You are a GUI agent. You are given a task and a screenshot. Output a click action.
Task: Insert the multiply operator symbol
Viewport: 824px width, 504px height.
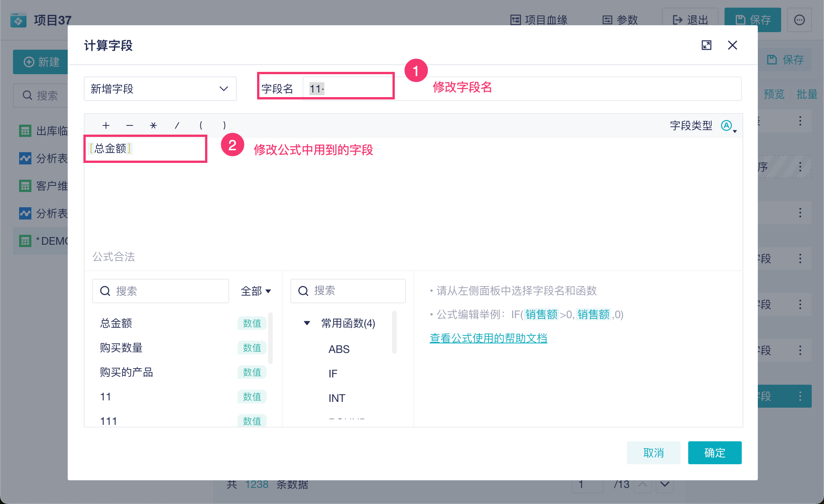point(153,125)
